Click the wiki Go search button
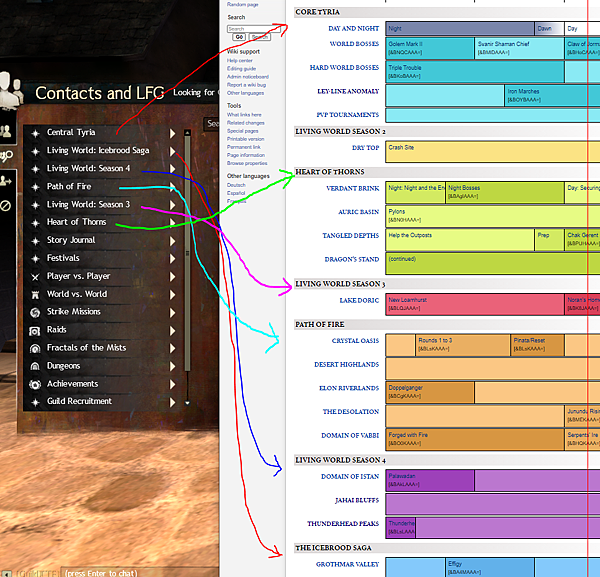Screen dimensions: 600x577 pyautogui.click(x=239, y=37)
